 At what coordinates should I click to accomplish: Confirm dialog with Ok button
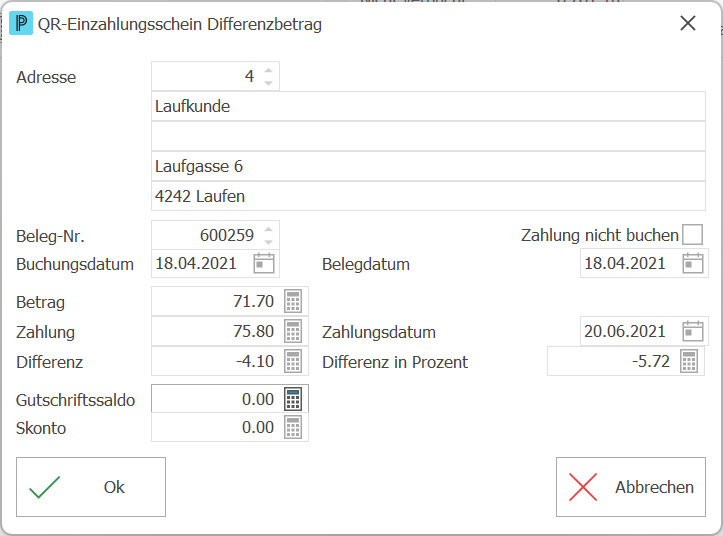[91, 487]
